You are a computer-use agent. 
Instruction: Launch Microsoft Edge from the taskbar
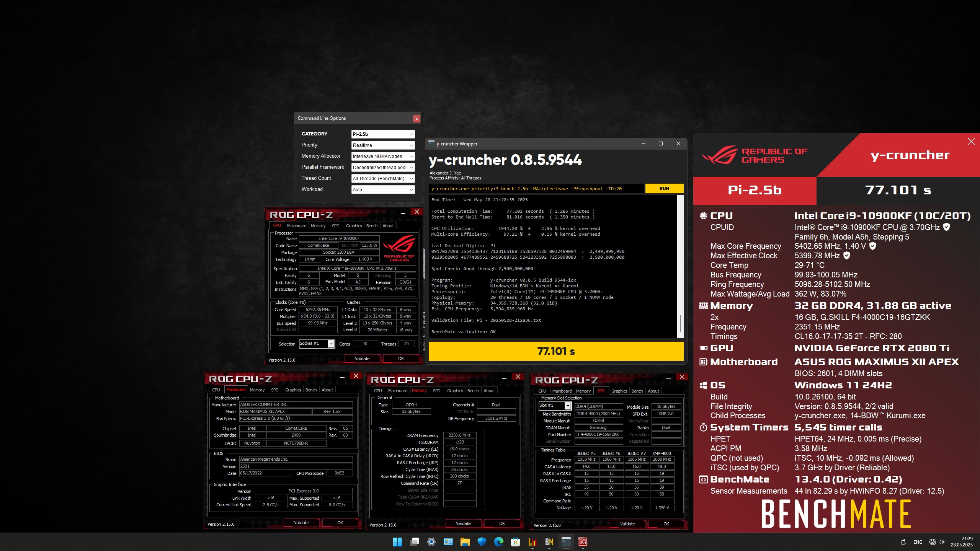coord(498,542)
